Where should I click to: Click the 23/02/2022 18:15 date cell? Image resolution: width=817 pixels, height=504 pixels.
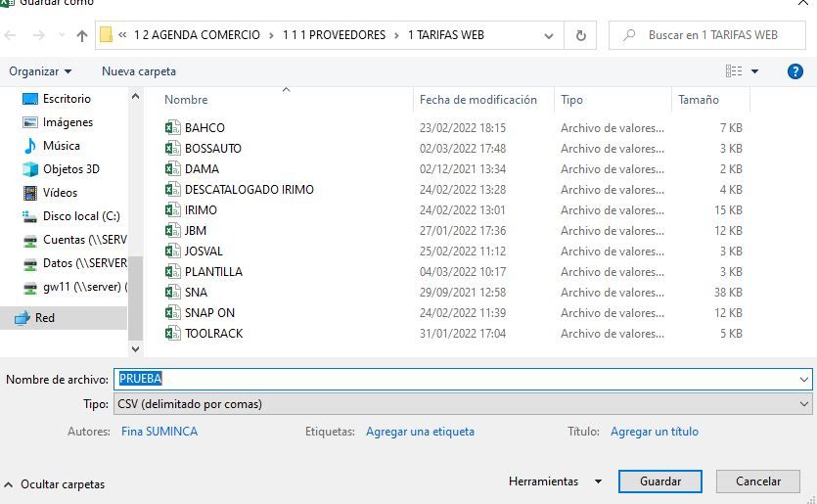coord(463,127)
